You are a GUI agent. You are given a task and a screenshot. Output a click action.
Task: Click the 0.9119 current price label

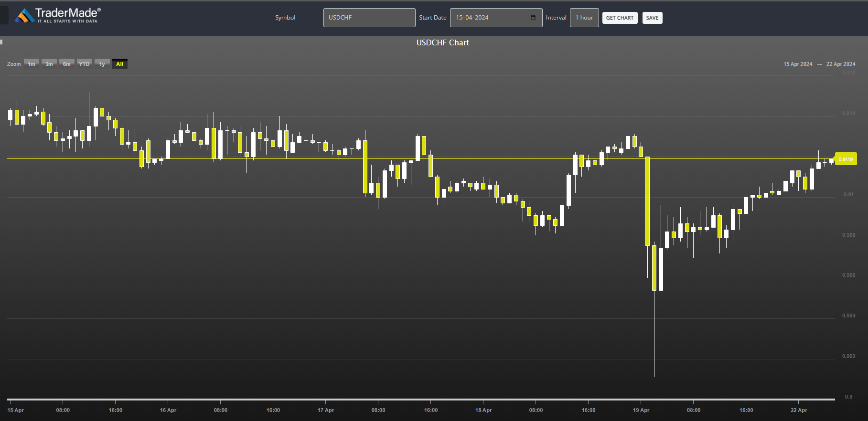click(x=846, y=159)
